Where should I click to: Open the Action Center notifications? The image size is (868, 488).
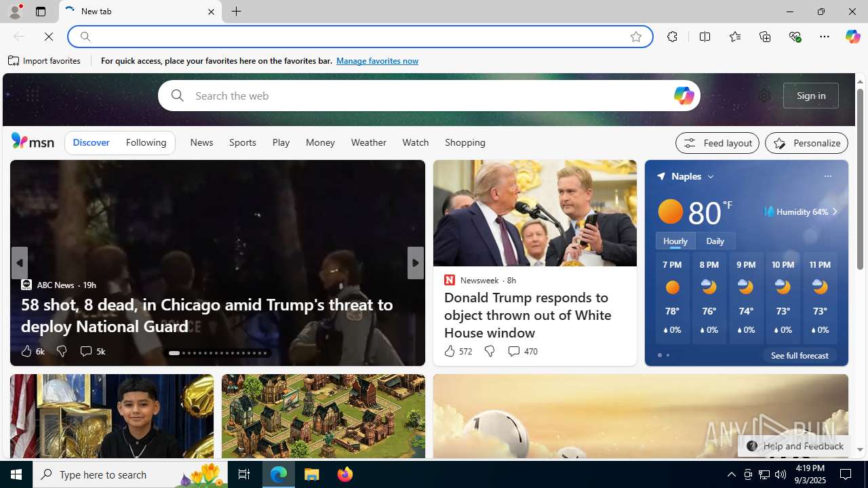tap(846, 474)
